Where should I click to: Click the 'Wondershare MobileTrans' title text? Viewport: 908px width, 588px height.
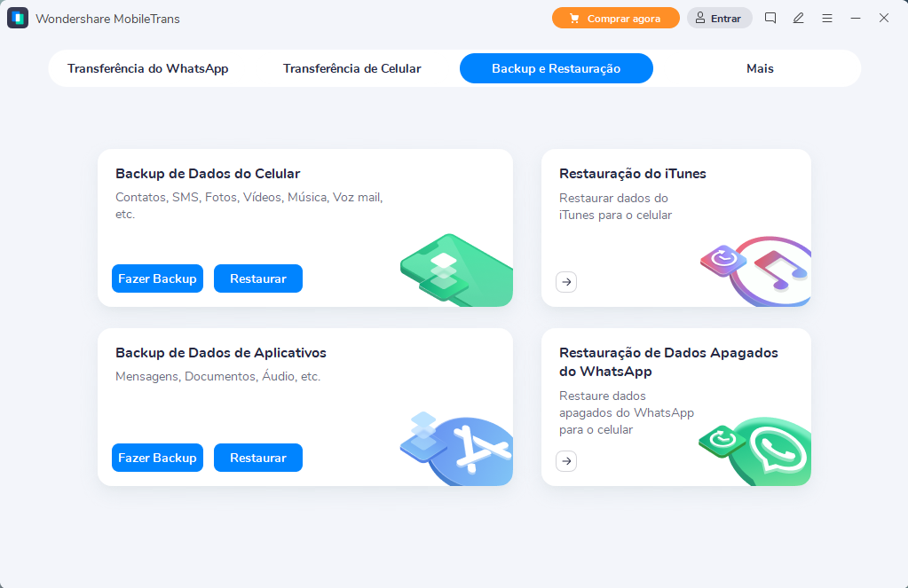click(x=107, y=19)
